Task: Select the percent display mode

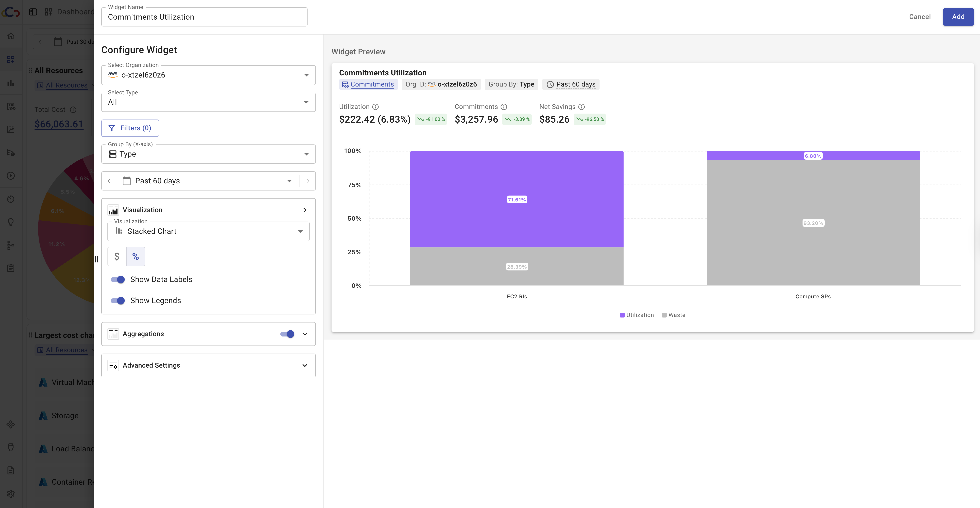Action: click(x=135, y=256)
